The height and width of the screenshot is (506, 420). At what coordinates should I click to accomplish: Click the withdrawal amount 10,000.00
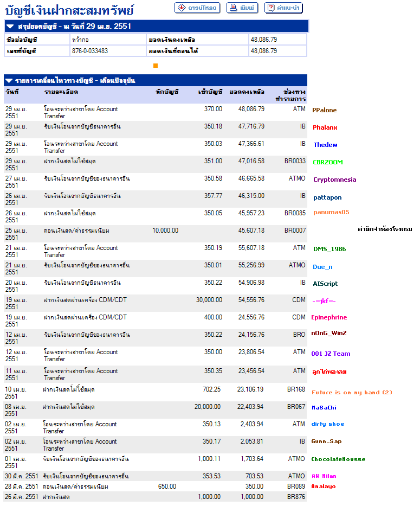[x=165, y=230]
